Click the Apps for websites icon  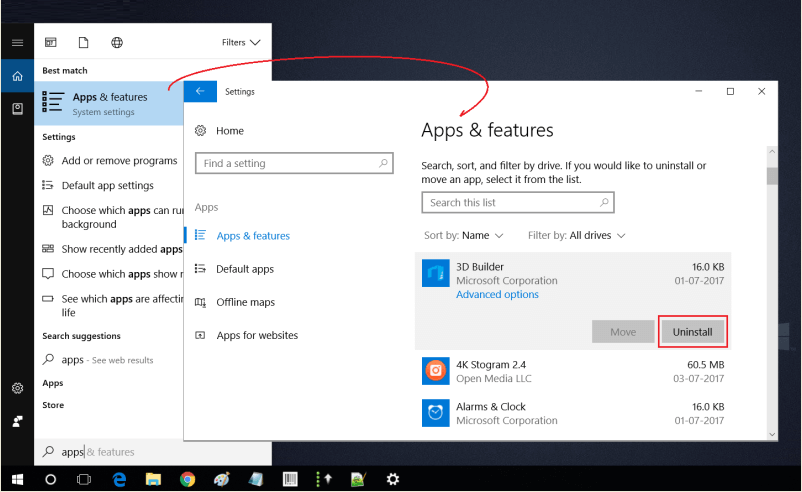[x=200, y=336]
